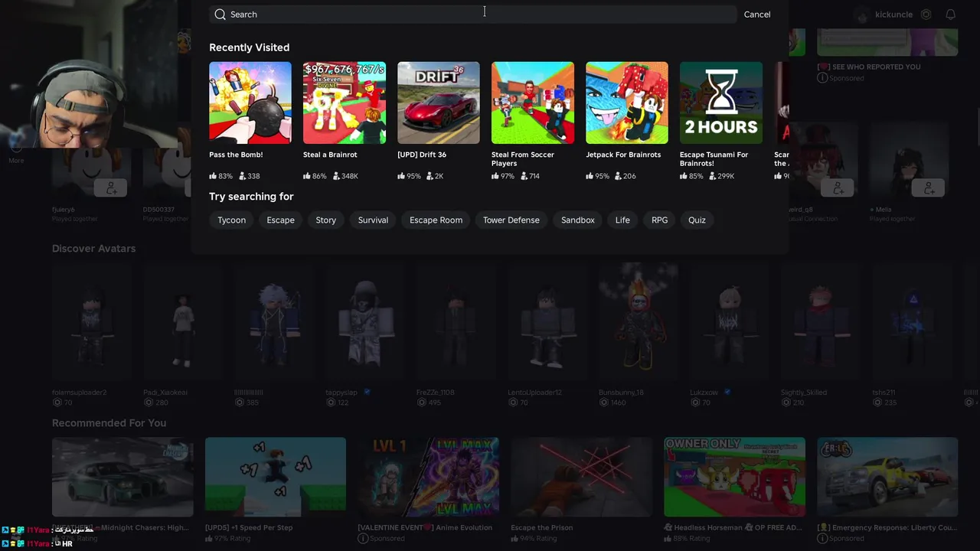Click the player count icon showing 348K
The width and height of the screenshot is (980, 551).
coord(337,176)
